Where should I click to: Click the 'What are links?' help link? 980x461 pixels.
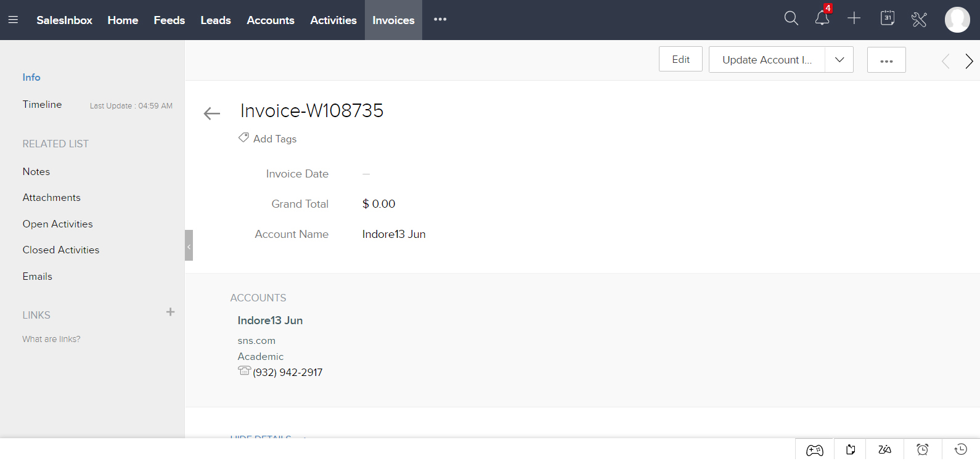[x=51, y=339]
